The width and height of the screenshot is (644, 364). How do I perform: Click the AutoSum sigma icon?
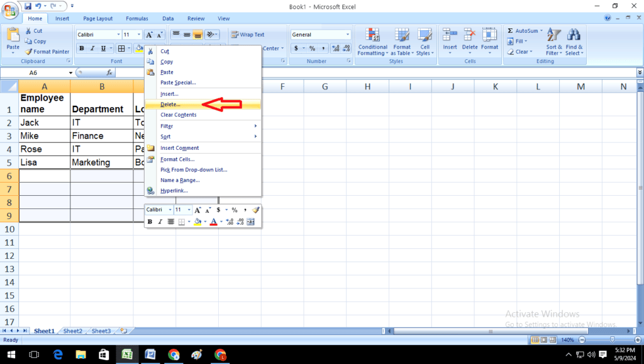pyautogui.click(x=511, y=31)
